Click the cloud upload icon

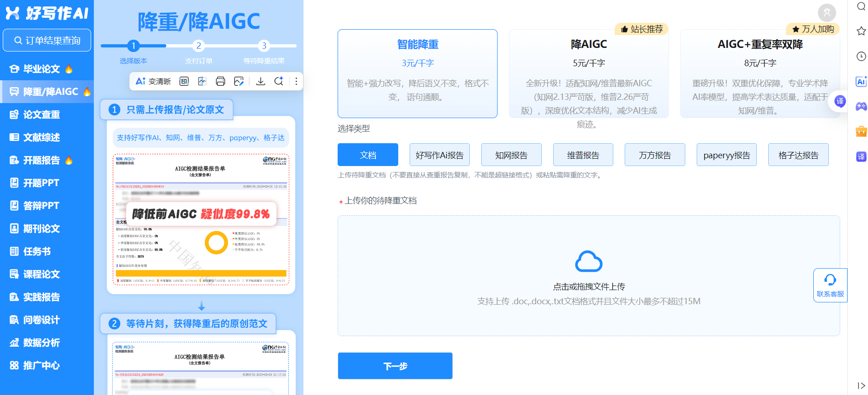pyautogui.click(x=589, y=261)
